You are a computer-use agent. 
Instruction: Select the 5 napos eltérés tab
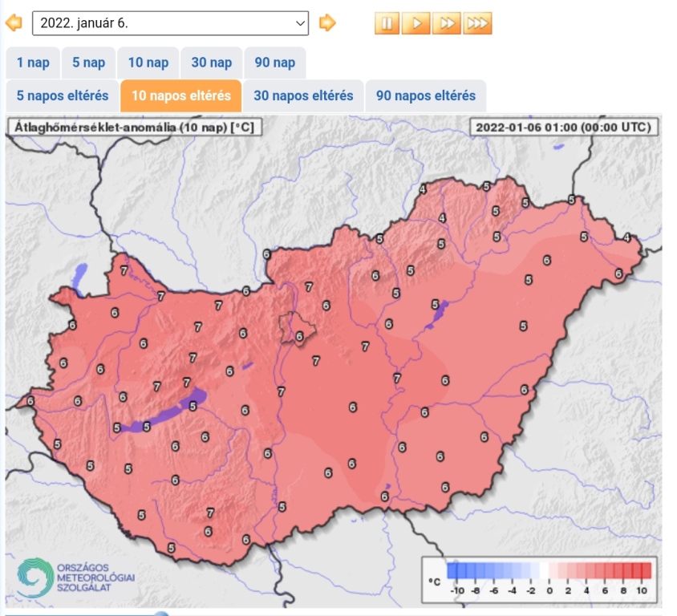[x=63, y=95]
